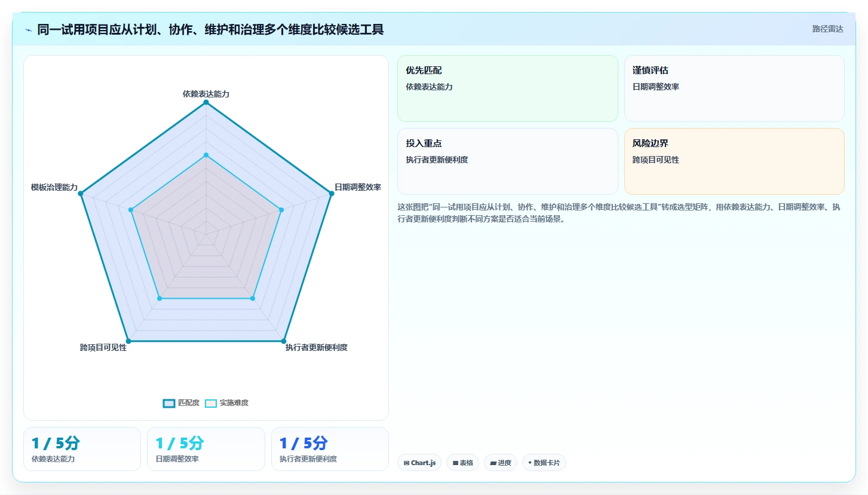This screenshot has height=495, width=868.
Task: Click the chart icon in the Chart.js tag
Action: [407, 463]
